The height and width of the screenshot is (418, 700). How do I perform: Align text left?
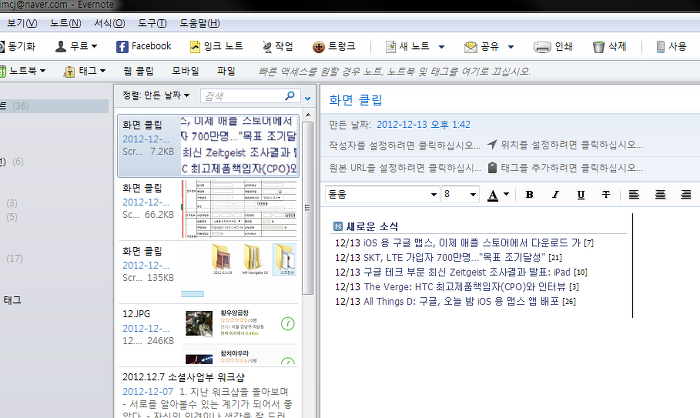point(633,195)
